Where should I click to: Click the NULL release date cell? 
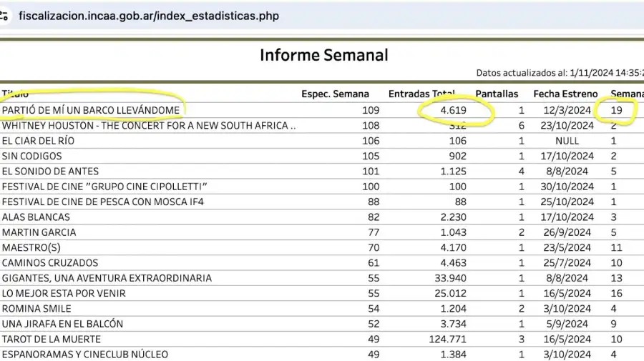pos(567,141)
